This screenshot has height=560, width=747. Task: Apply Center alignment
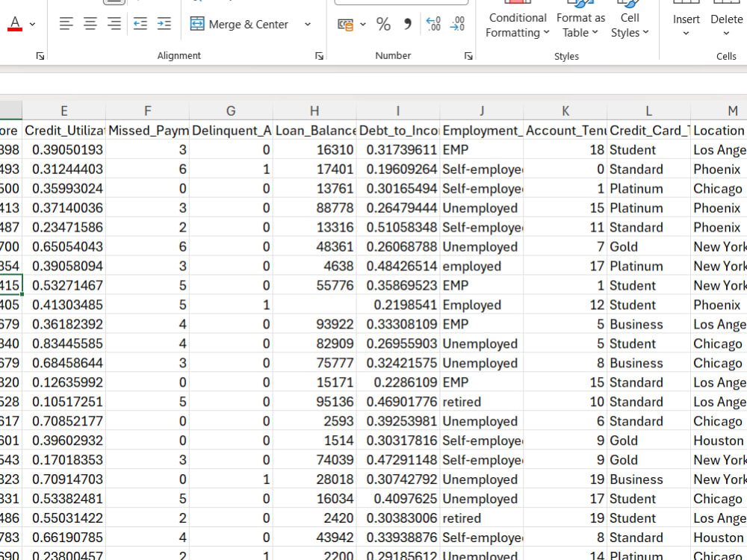pyautogui.click(x=90, y=23)
